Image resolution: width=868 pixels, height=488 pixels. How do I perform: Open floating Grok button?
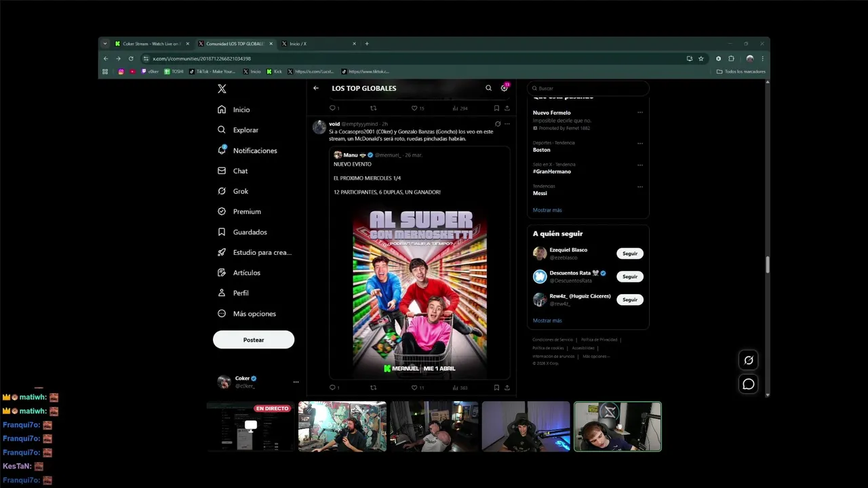(x=749, y=361)
